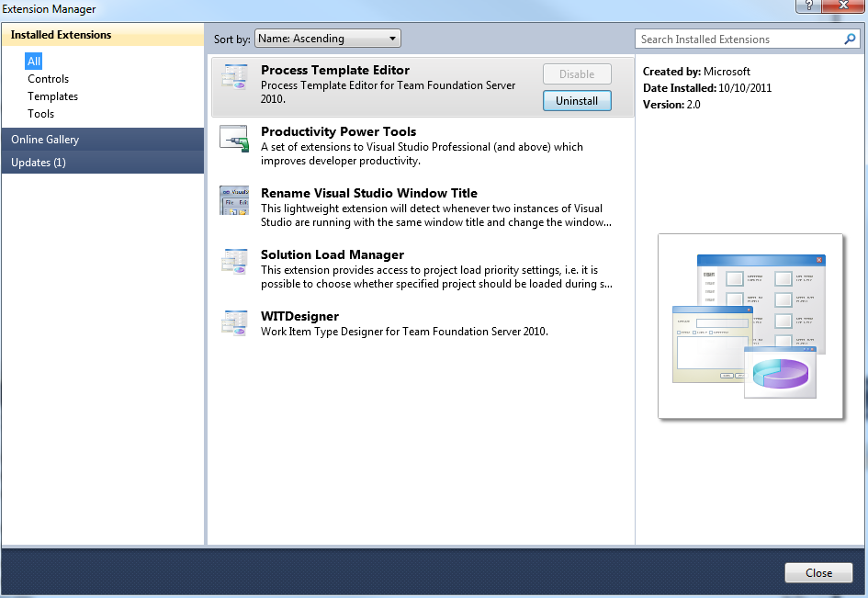The width and height of the screenshot is (868, 598).
Task: Click the Solution Load Manager extension icon
Action: (235, 262)
